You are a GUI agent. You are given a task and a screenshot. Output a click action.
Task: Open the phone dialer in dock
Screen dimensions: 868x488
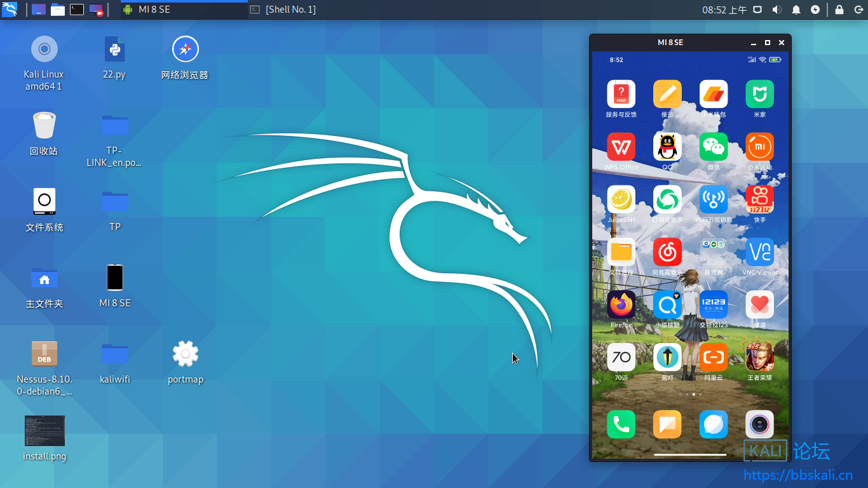coord(621,424)
